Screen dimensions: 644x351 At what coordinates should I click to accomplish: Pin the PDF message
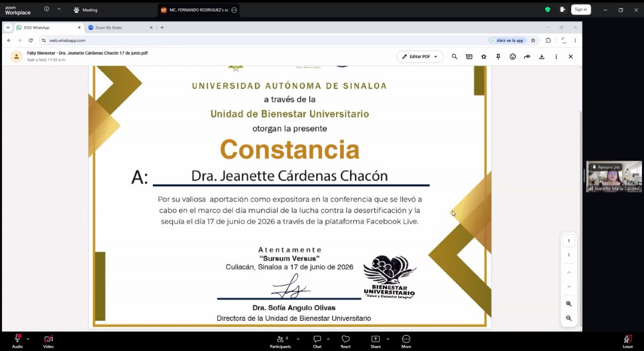[x=498, y=57]
